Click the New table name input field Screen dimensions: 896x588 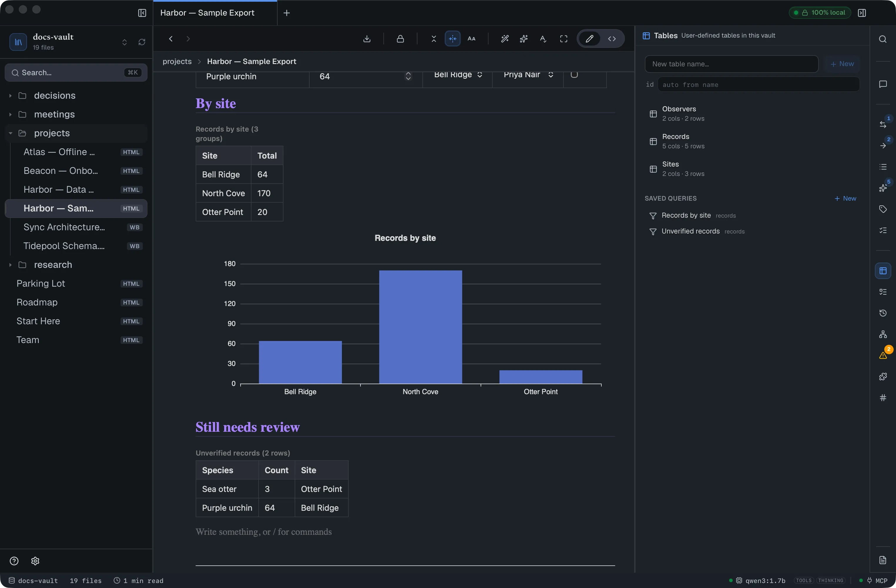[x=731, y=64]
